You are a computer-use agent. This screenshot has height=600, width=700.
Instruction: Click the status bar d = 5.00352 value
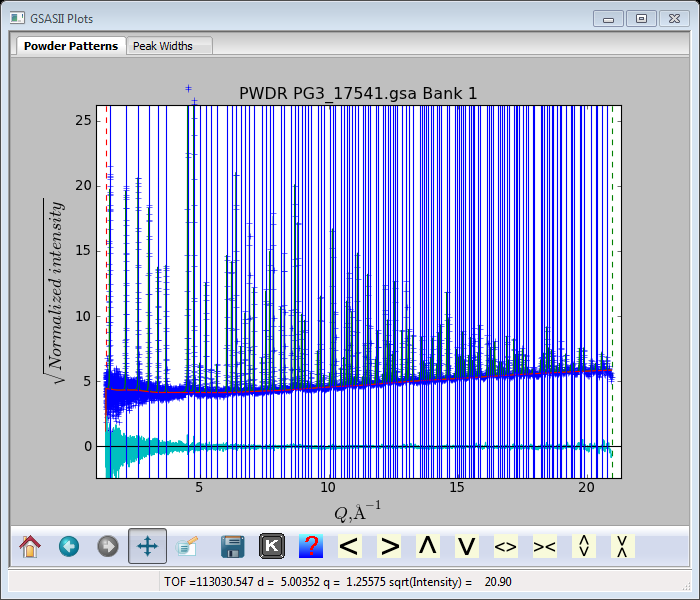288,582
